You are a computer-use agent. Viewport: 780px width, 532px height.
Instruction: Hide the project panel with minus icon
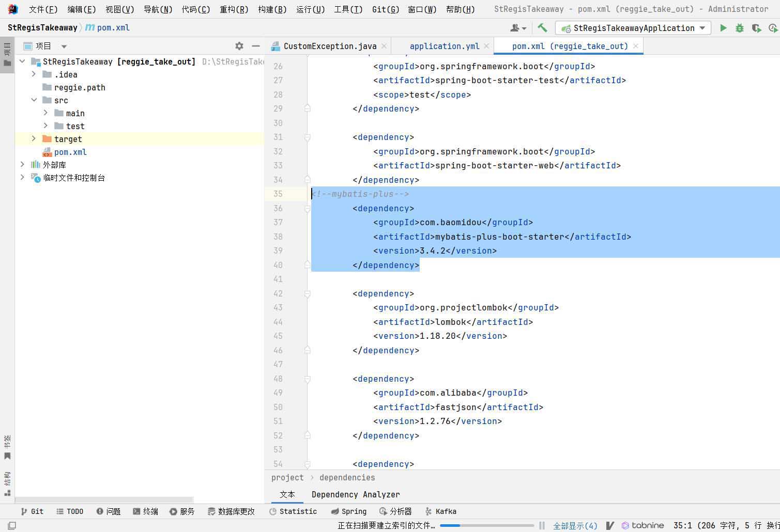(x=255, y=46)
